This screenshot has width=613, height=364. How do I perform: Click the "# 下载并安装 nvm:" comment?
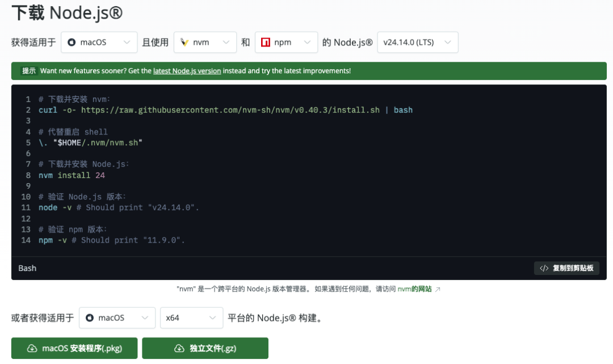click(x=74, y=99)
